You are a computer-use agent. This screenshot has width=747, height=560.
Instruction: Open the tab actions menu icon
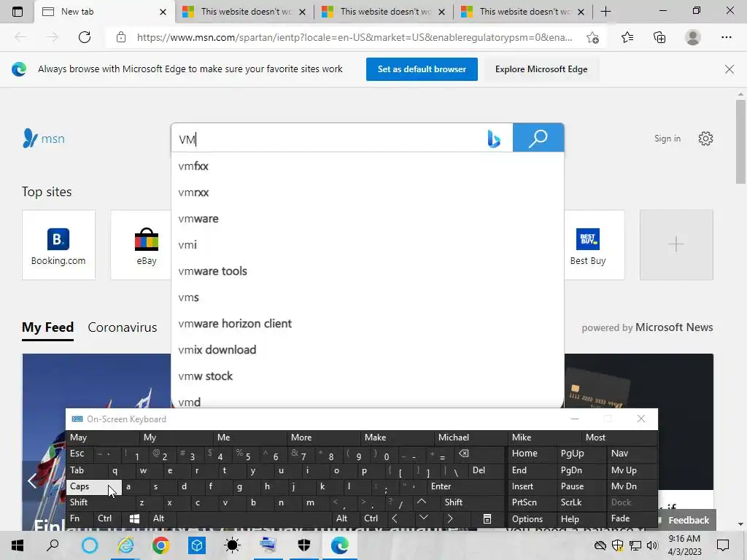click(x=18, y=12)
